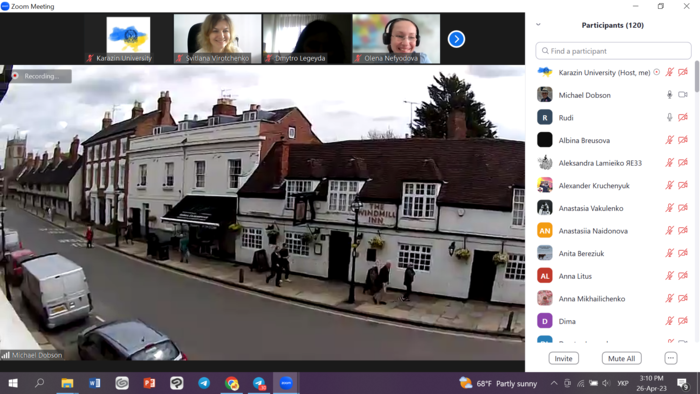This screenshot has height=394, width=700.
Task: Select Rudi's R avatar
Action: (x=545, y=117)
